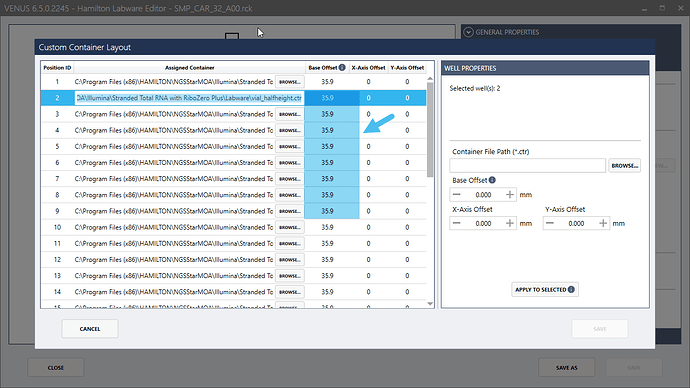690x388 pixels.
Task: Click info icon on Apply To Selected button
Action: 571,289
